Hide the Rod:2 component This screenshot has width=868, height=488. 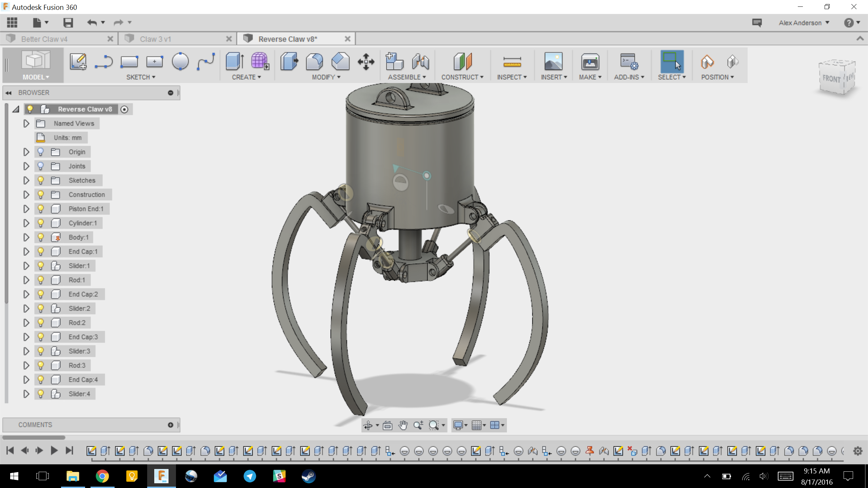(x=41, y=323)
